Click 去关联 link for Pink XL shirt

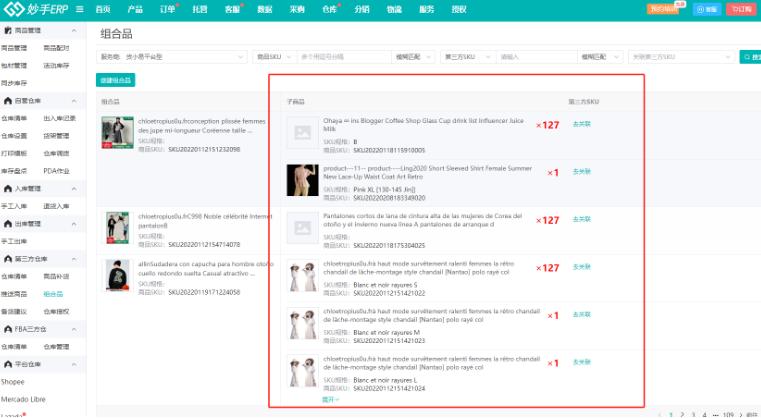pos(581,172)
